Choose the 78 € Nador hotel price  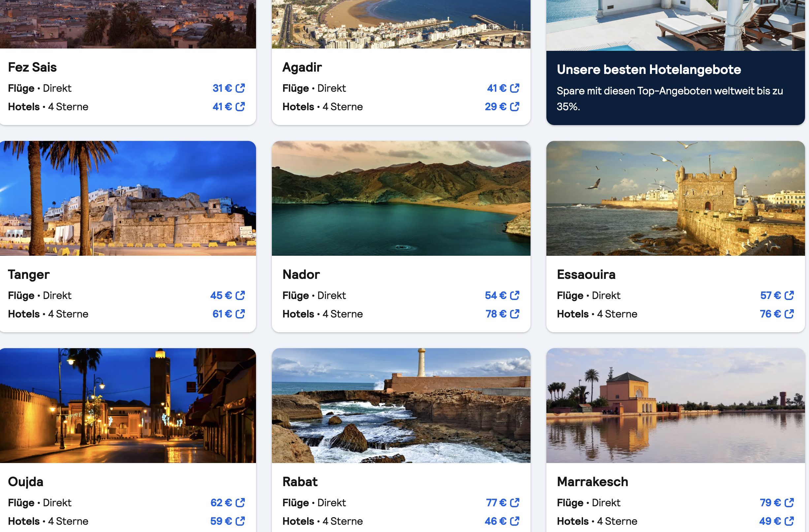tap(496, 314)
